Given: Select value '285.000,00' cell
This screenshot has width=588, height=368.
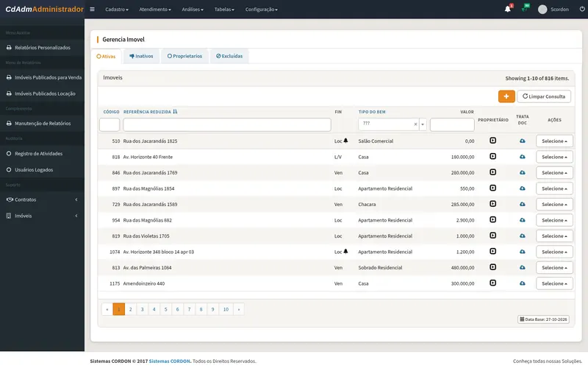Looking at the screenshot, I should [x=462, y=205].
